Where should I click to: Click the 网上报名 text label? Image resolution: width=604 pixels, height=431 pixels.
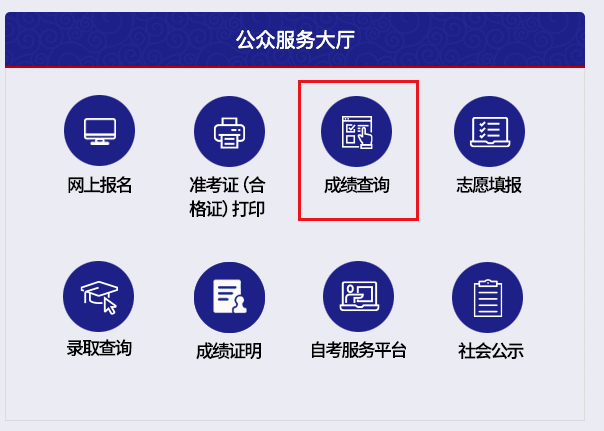(x=100, y=185)
